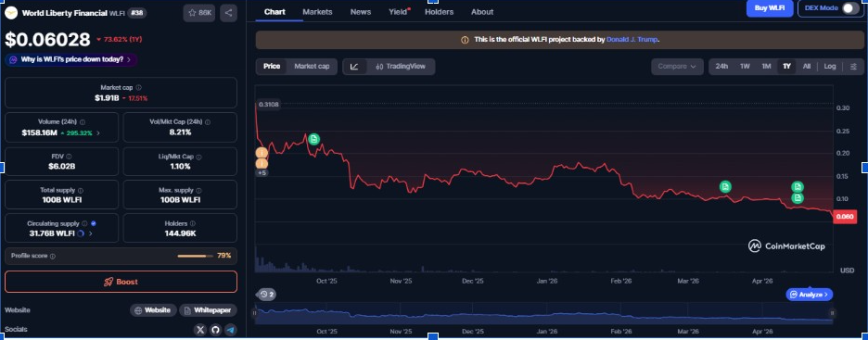Click the 73.62% (1Y) change indicator

tap(118, 40)
